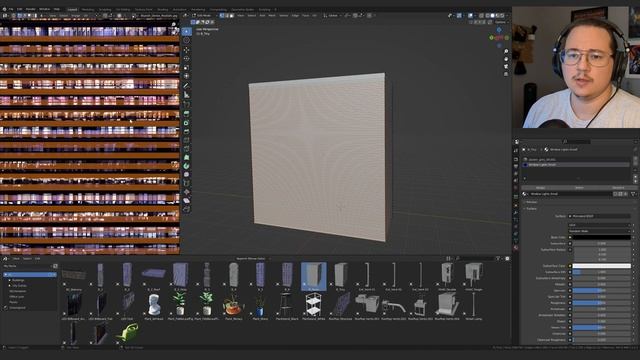Switch to the Modeling workspace tab
Viewport: 640px width, 360px height.
[x=88, y=9]
